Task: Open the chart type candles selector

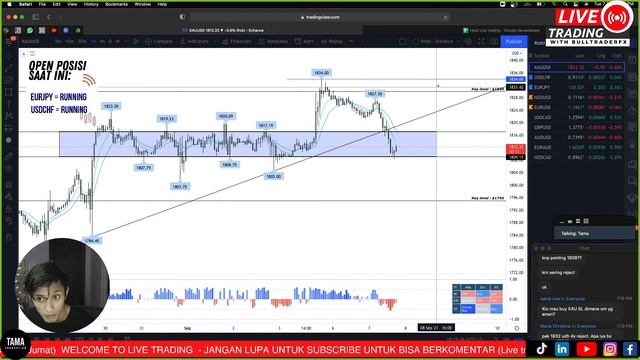Action: [x=136, y=41]
